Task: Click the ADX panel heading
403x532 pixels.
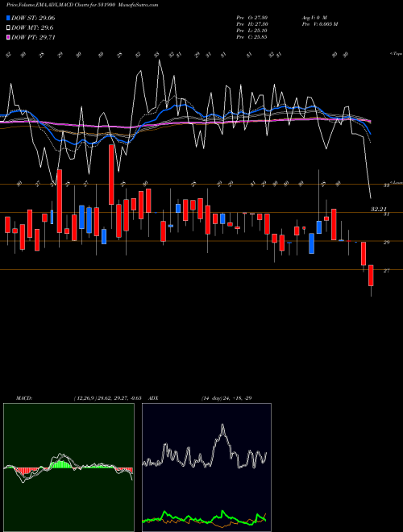Action: 153,398
